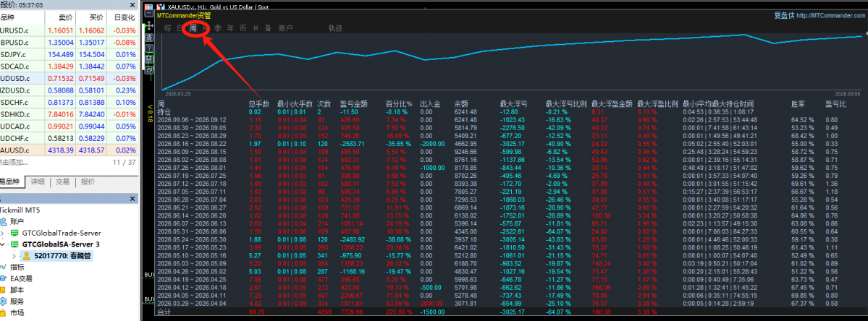This screenshot has width=868, height=321.
Task: Open the 账户 account tab in MTCommander
Action: pyautogui.click(x=286, y=27)
